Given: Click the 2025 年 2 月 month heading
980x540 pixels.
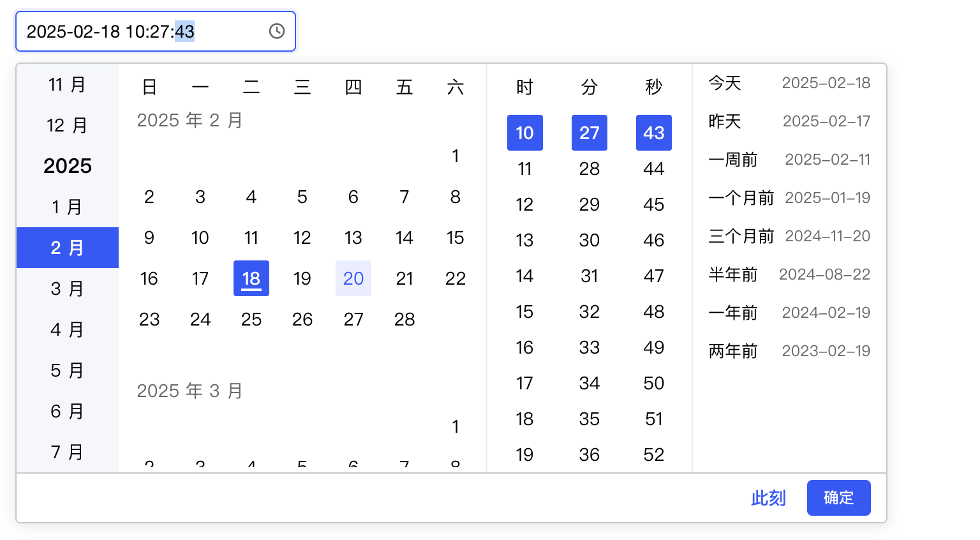Looking at the screenshot, I should (189, 120).
